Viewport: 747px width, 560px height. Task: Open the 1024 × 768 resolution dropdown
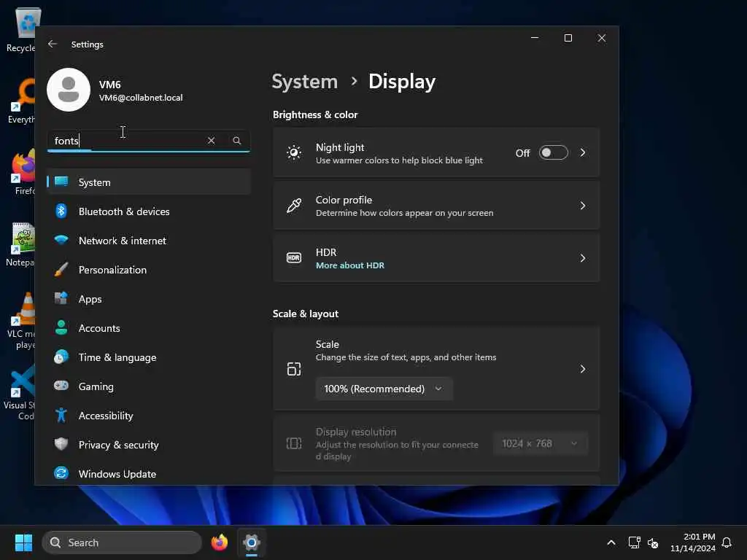coord(541,443)
